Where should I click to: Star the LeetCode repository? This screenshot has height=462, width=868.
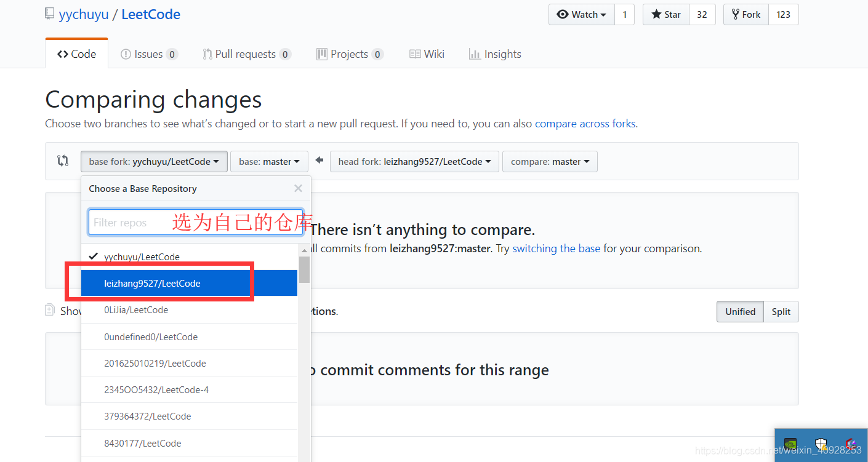[666, 15]
